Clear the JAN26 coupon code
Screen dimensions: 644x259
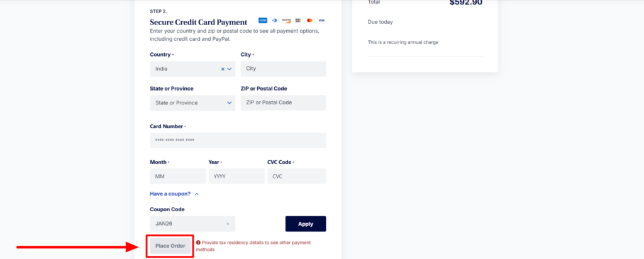coord(228,224)
